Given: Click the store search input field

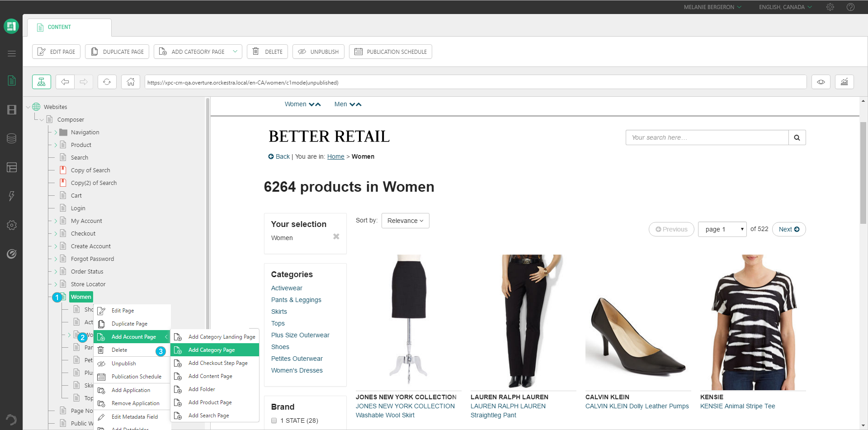Looking at the screenshot, I should [707, 137].
